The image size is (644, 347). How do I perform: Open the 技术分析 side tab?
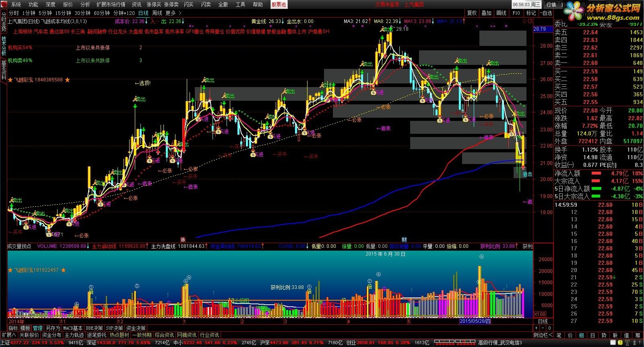click(4, 45)
